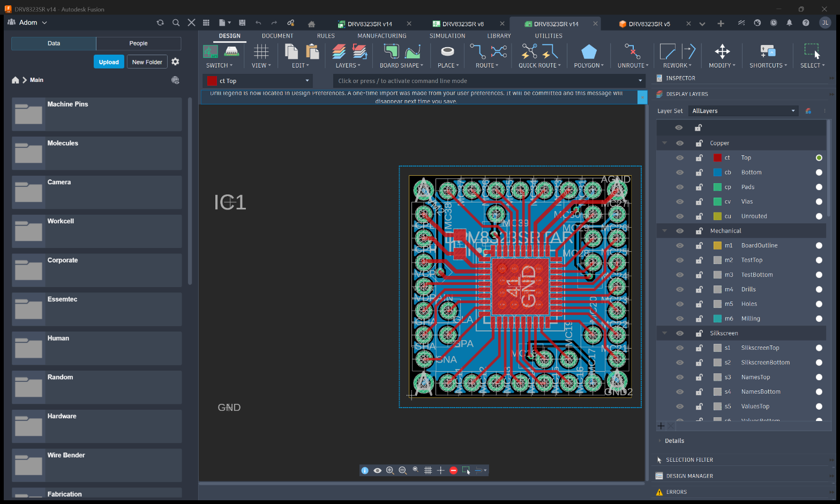
Task: Expand the Details section
Action: 674,441
